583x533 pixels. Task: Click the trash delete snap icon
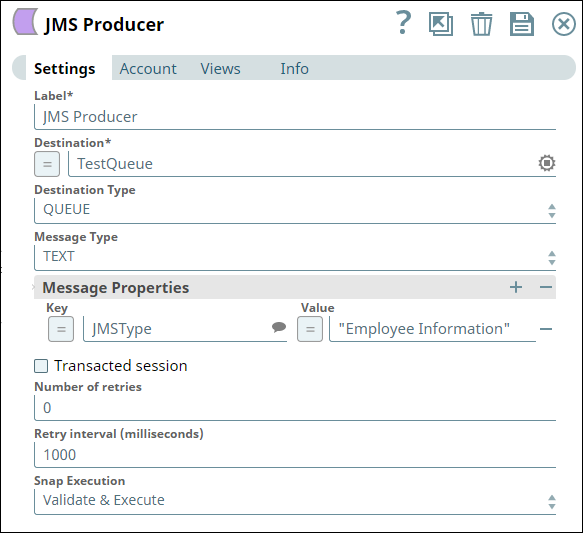pyautogui.click(x=481, y=24)
